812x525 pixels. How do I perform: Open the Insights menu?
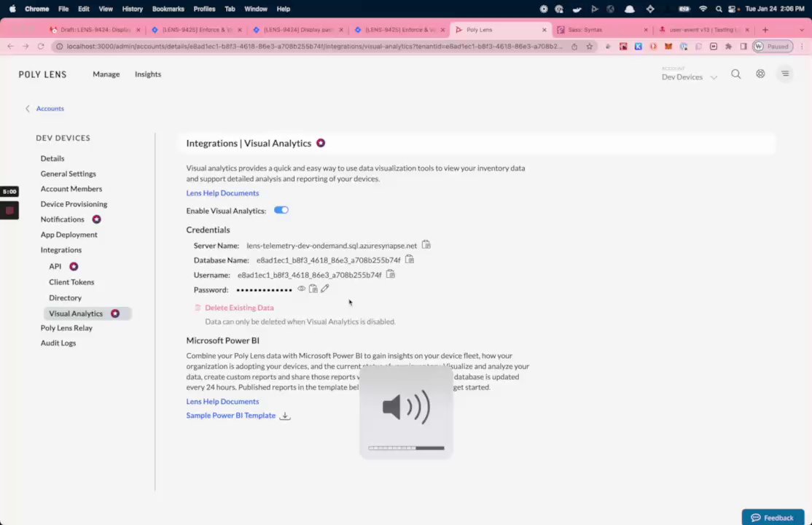147,74
